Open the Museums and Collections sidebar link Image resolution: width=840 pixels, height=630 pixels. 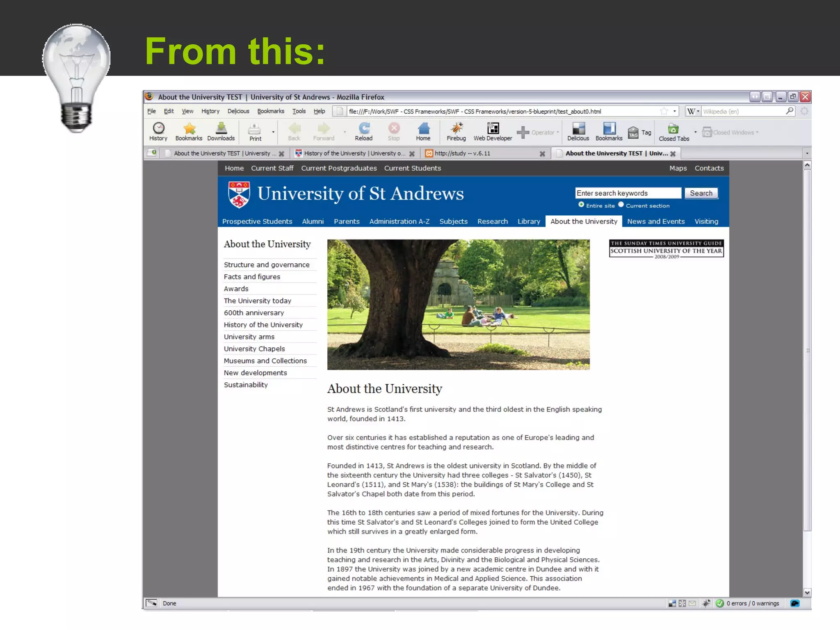click(x=265, y=361)
